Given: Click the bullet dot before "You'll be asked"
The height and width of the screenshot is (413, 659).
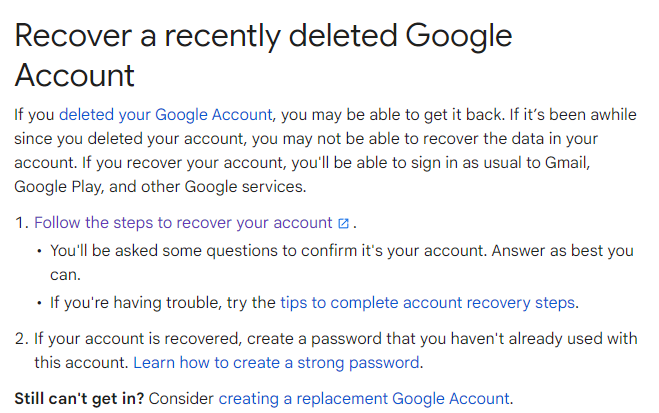Looking at the screenshot, I should coord(38,251).
